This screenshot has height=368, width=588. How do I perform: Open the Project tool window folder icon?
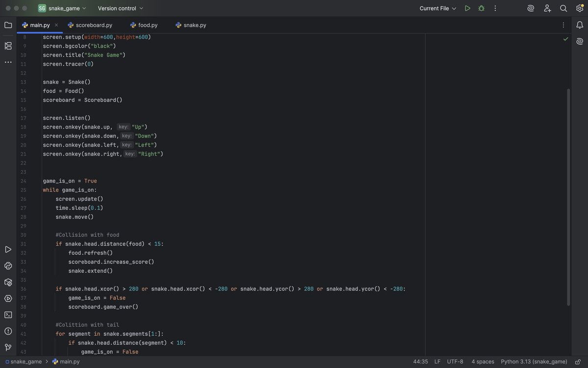pyautogui.click(x=8, y=25)
